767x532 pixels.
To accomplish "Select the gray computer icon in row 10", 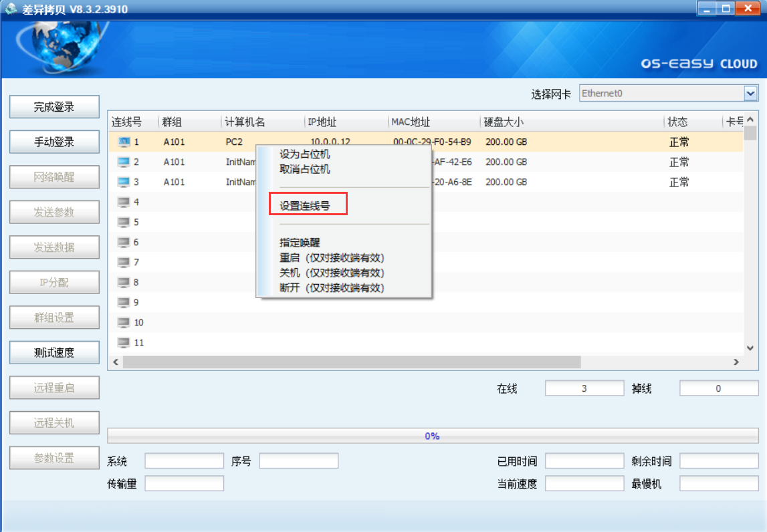I will (124, 322).
